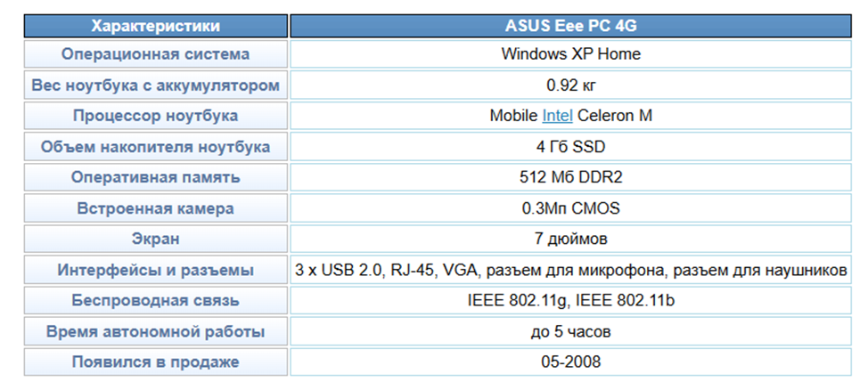This screenshot has height=390, width=868.
Task: Select the "Процессор ноутбука" row label
Action: (156, 116)
